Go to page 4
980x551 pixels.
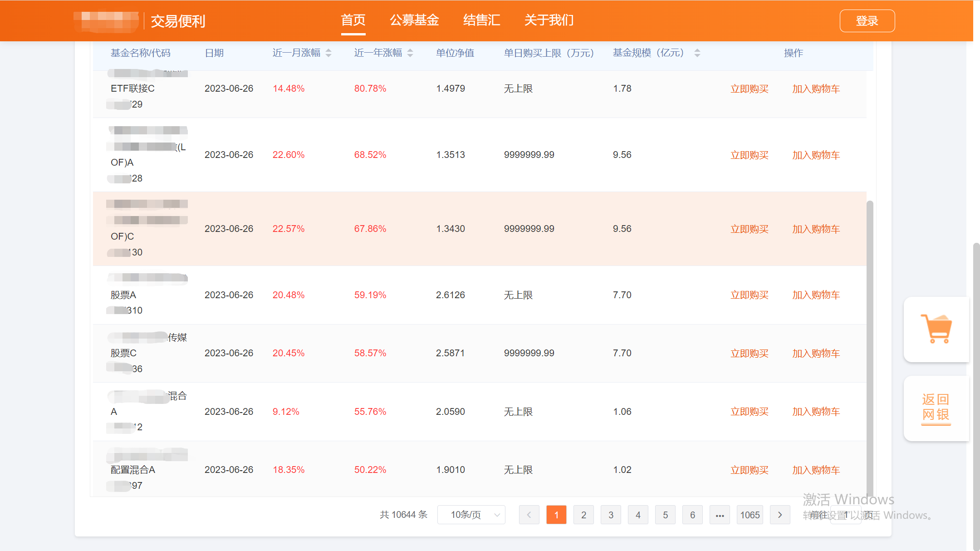[638, 515]
